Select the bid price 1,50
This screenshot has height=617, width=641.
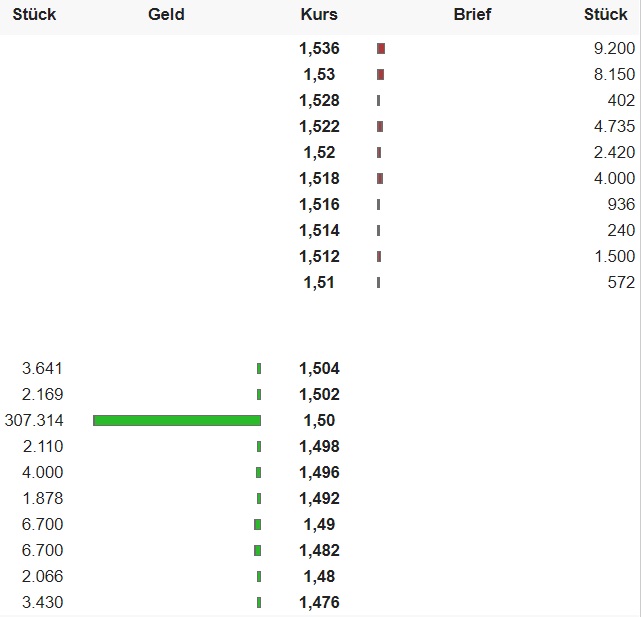click(319, 420)
